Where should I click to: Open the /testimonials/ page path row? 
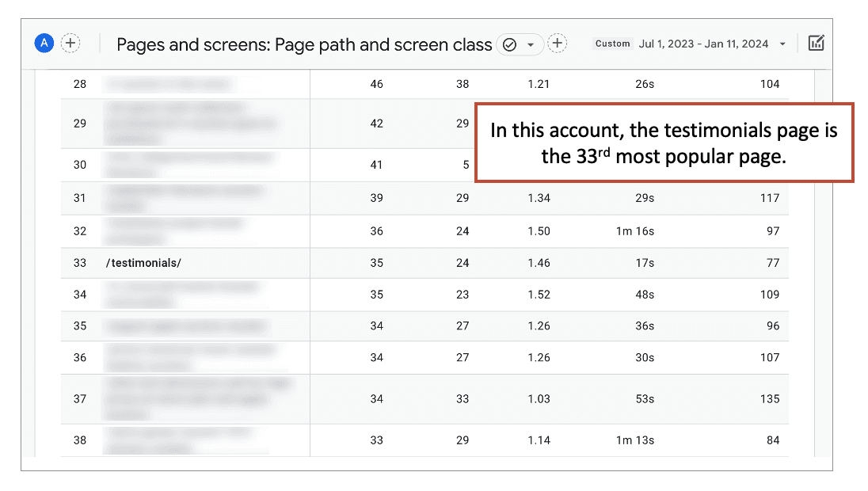tap(143, 263)
